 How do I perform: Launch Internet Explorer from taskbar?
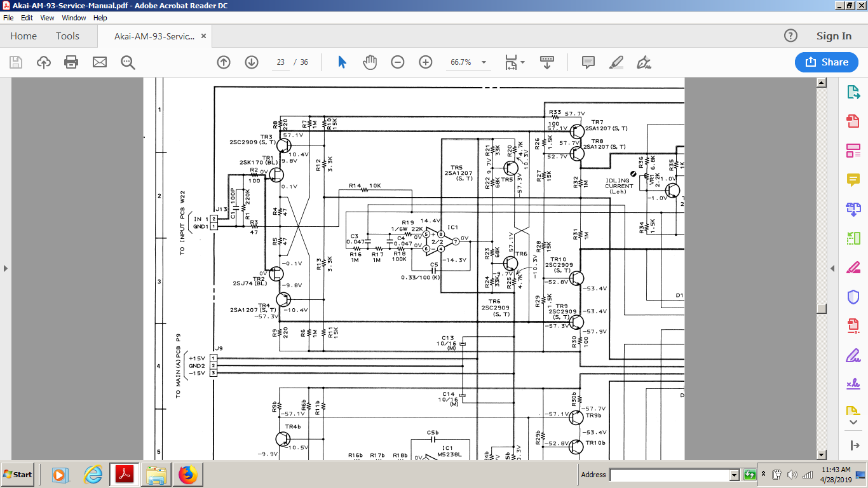[93, 475]
